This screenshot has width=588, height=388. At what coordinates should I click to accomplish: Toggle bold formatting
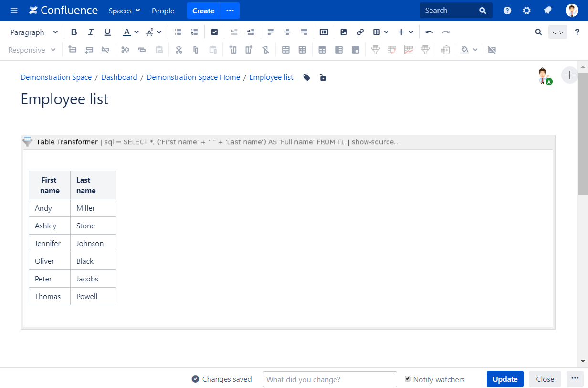[x=74, y=32]
